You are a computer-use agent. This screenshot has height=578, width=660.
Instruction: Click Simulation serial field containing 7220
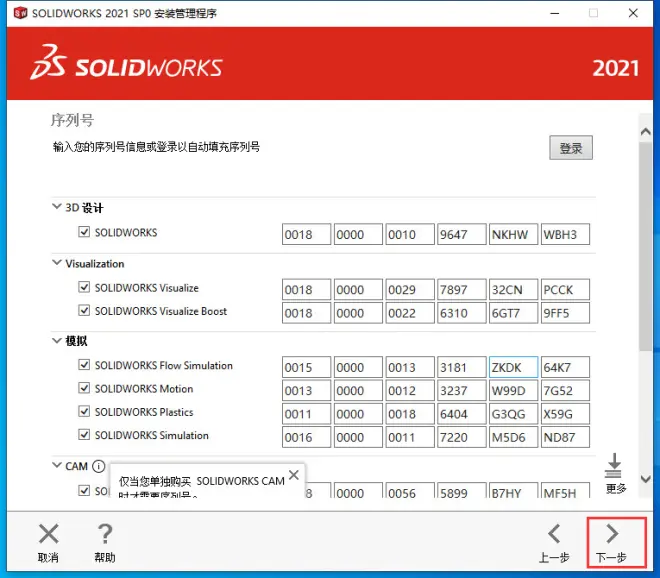click(462, 437)
